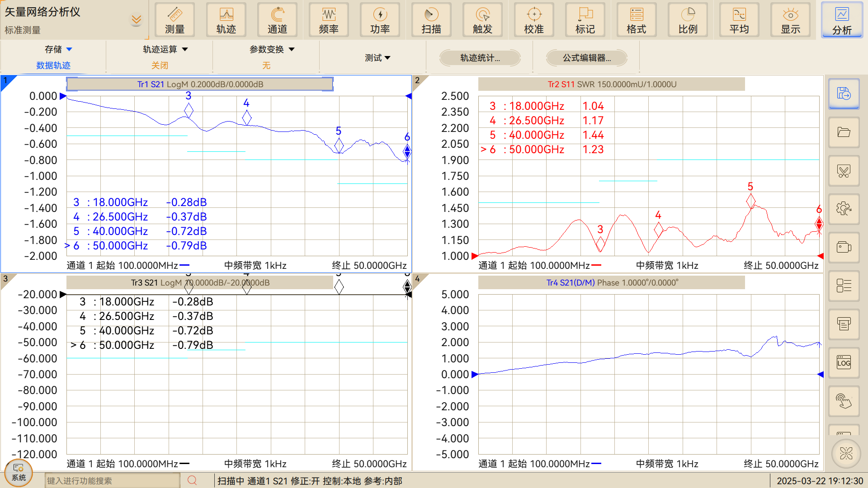The width and height of the screenshot is (868, 488).
Task: Click marker 3 on the Tr2 SWR trace
Action: (600, 244)
